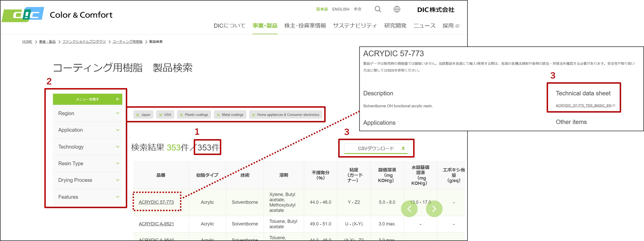The width and height of the screenshot is (644, 241).
Task: Click the 事業・製品 breadcrumb link
Action: pyautogui.click(x=47, y=42)
